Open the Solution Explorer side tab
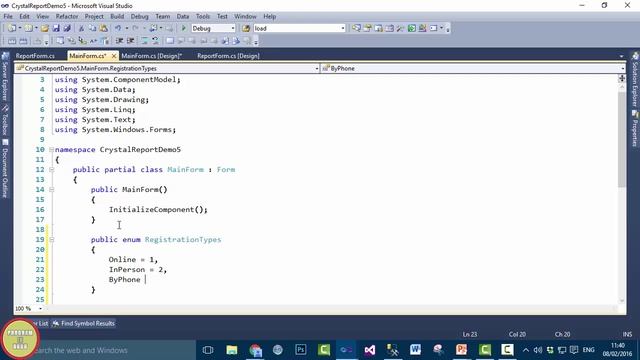 tap(635, 80)
